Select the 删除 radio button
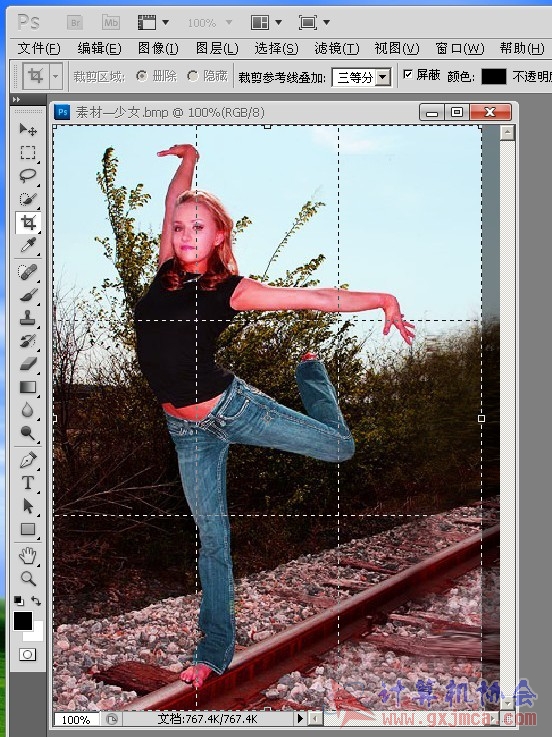The width and height of the screenshot is (552, 737). (142, 76)
